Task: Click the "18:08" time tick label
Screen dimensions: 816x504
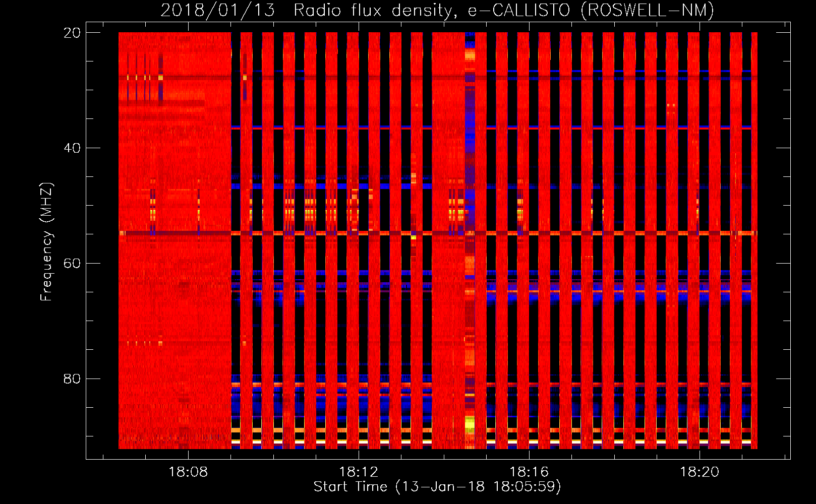Action: pos(188,472)
